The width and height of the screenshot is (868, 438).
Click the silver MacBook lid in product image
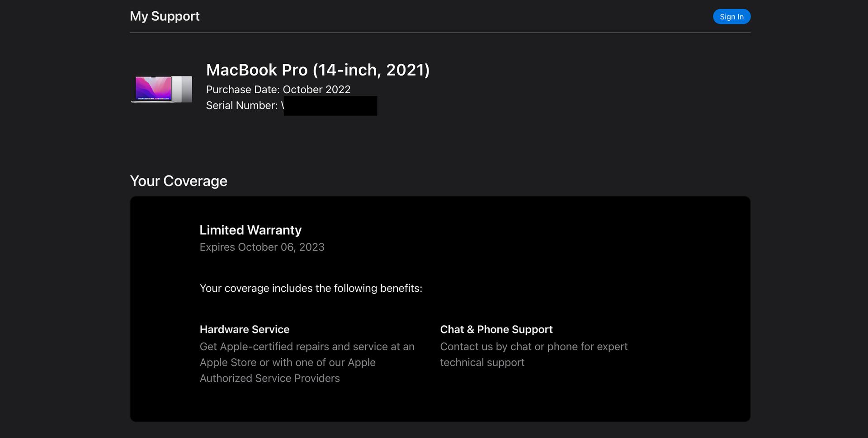[x=183, y=89]
